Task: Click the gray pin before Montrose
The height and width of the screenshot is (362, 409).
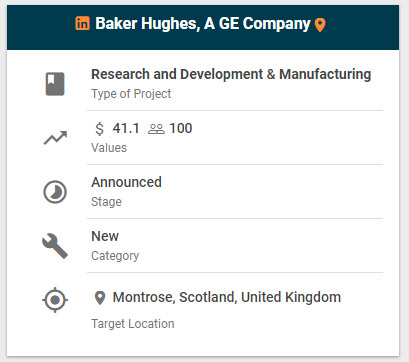Action: pos(100,298)
